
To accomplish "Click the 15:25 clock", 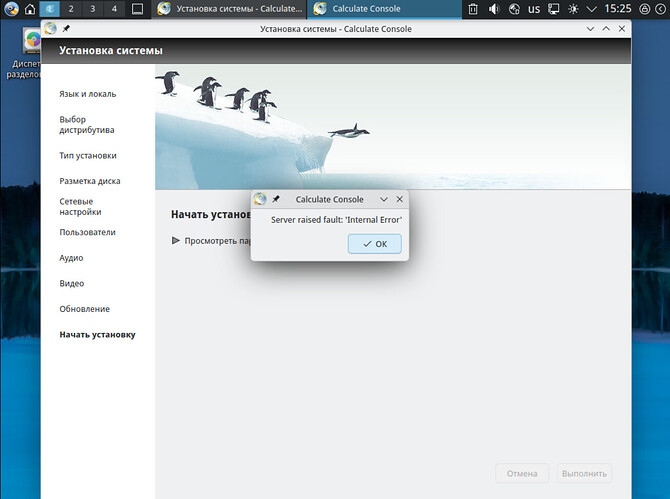I will tap(617, 9).
